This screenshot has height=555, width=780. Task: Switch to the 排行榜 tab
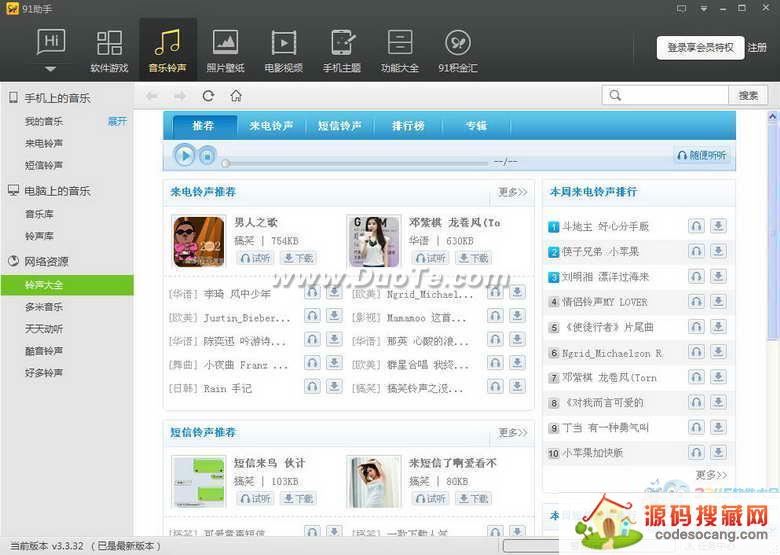(408, 126)
